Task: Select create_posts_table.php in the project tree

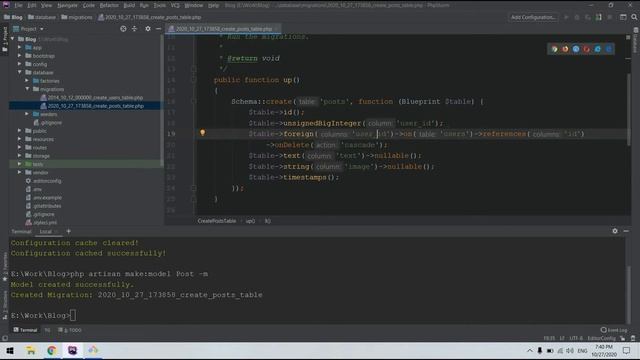Action: pyautogui.click(x=92, y=106)
